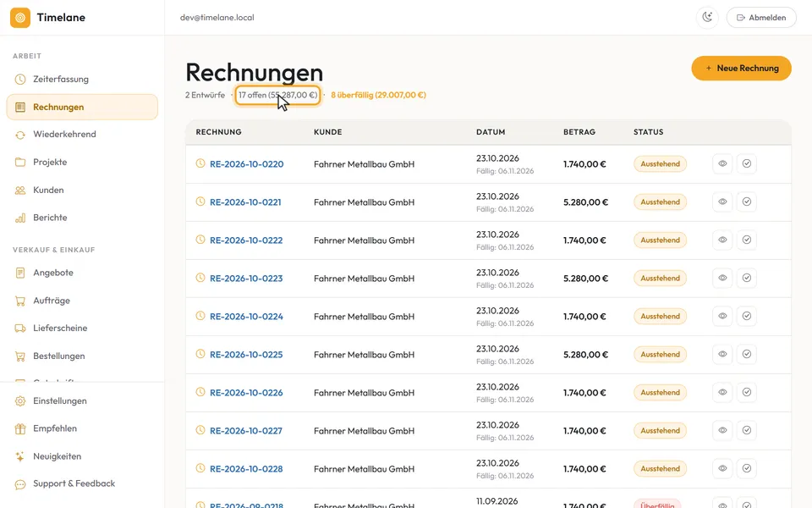Viewport: 812px width, 508px height.
Task: Click the Neuigkeiten sparkle icon
Action: pos(20,456)
